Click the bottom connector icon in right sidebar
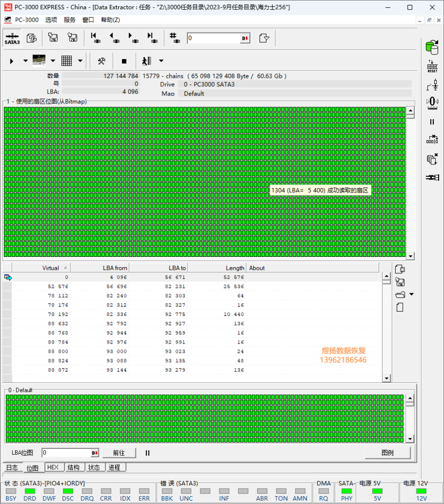The image size is (444, 504). coord(432,177)
